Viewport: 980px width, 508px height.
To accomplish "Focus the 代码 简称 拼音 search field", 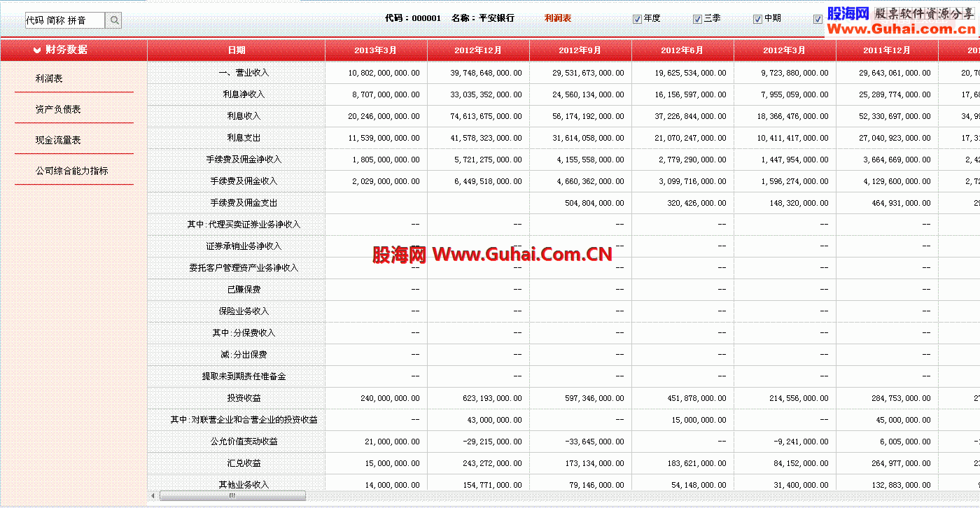I will tap(65, 20).
